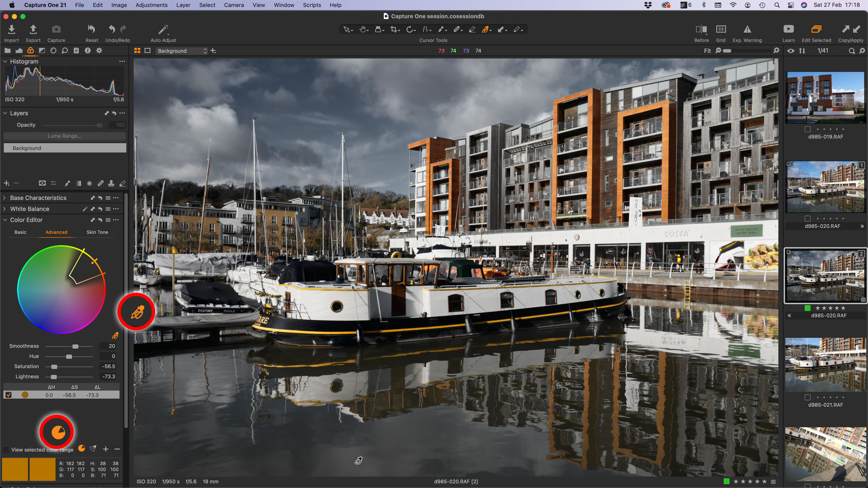Click small color picker below the color wheel
Image resolution: width=868 pixels, height=488 pixels.
(x=115, y=335)
